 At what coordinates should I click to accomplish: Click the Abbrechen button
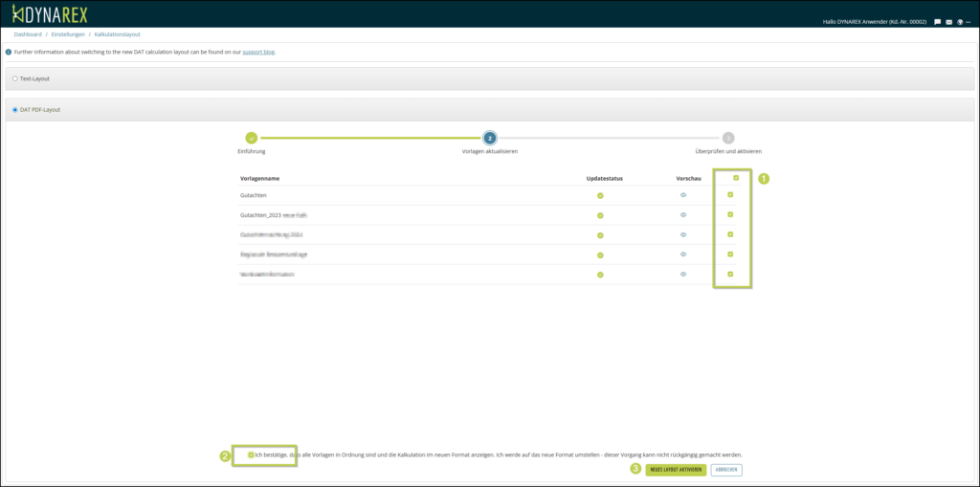[726, 470]
